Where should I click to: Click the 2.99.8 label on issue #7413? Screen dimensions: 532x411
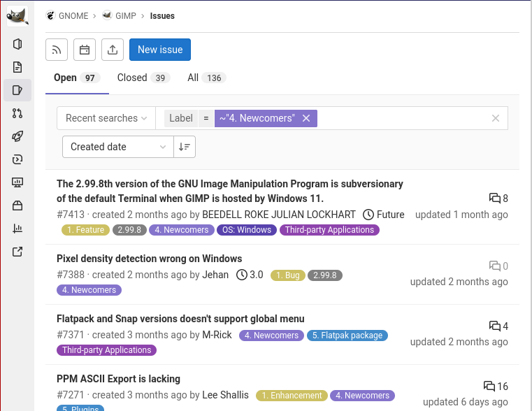(x=129, y=230)
